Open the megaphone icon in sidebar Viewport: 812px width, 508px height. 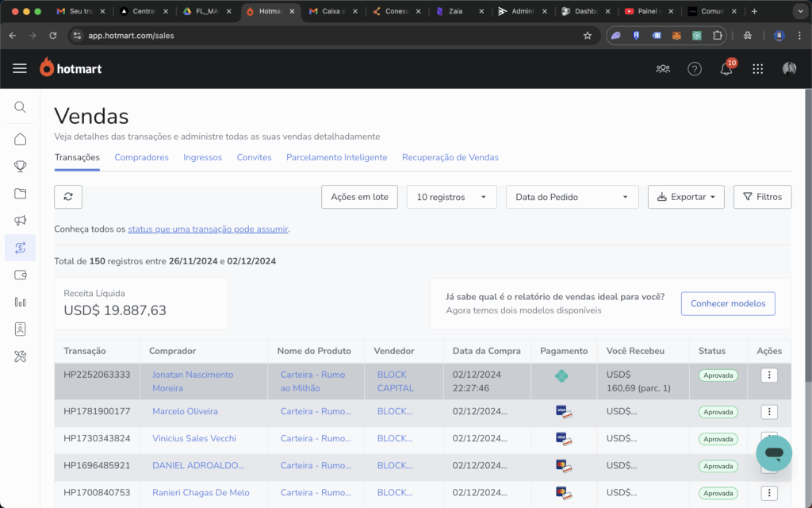coord(20,221)
